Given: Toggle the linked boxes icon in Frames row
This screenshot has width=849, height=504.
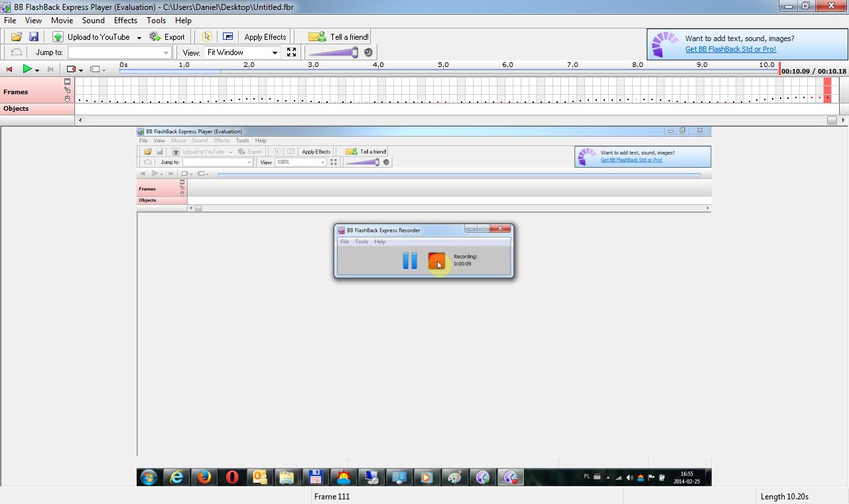Looking at the screenshot, I should coord(68,90).
